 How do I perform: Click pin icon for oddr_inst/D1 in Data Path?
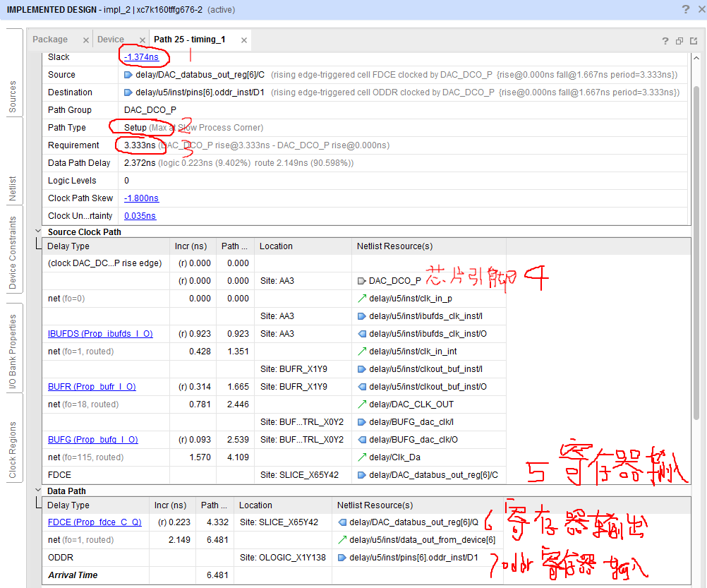coord(342,558)
